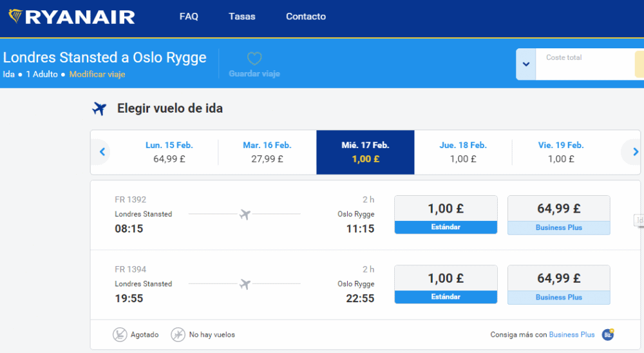Image resolution: width=644 pixels, height=353 pixels.
Task: Select the Mar. 16 Feb. date tab
Action: [267, 152]
